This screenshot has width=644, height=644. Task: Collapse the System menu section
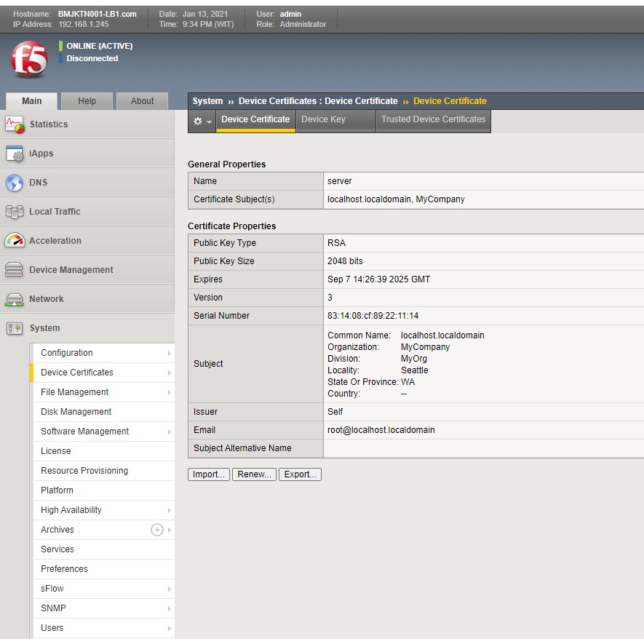44,328
